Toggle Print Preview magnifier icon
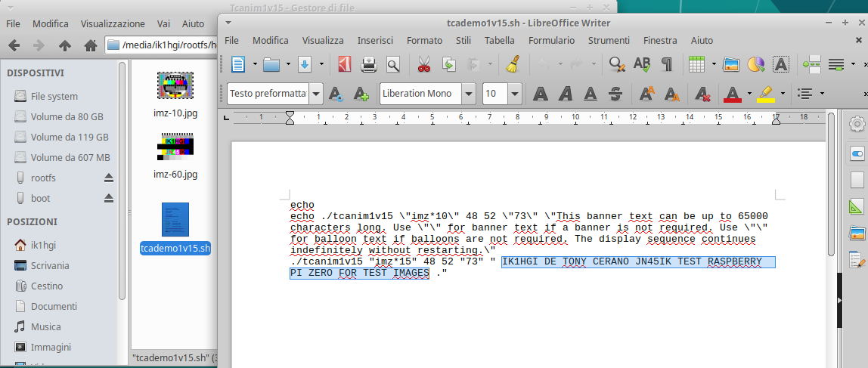 (x=393, y=64)
